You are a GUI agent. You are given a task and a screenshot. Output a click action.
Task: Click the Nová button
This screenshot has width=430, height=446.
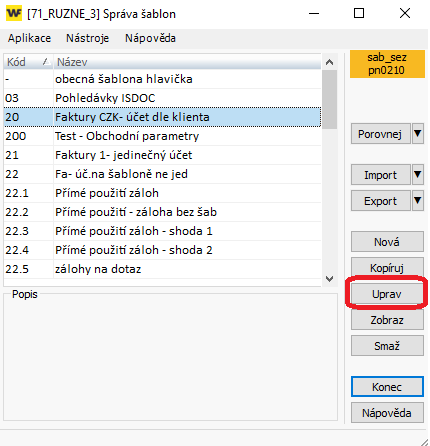click(x=387, y=242)
